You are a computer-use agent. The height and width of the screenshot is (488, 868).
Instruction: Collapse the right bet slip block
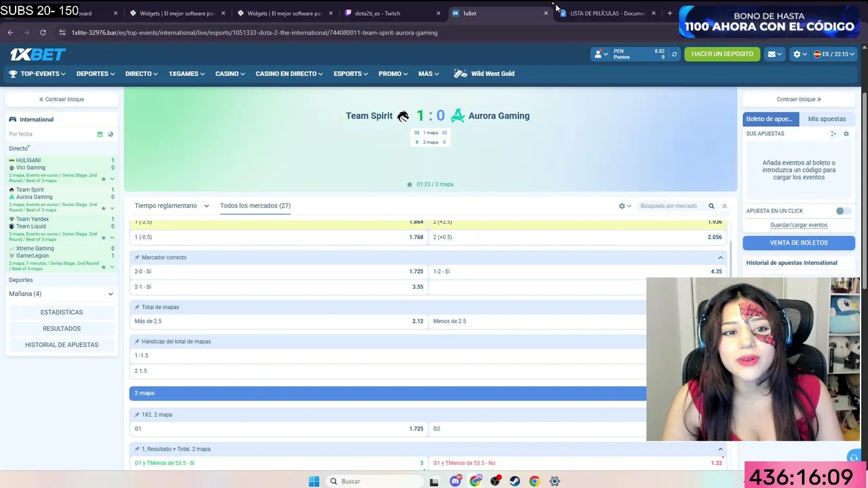799,100
